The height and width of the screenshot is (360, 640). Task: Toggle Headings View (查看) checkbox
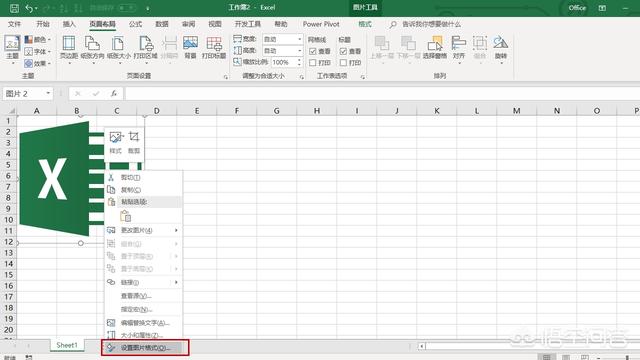343,51
